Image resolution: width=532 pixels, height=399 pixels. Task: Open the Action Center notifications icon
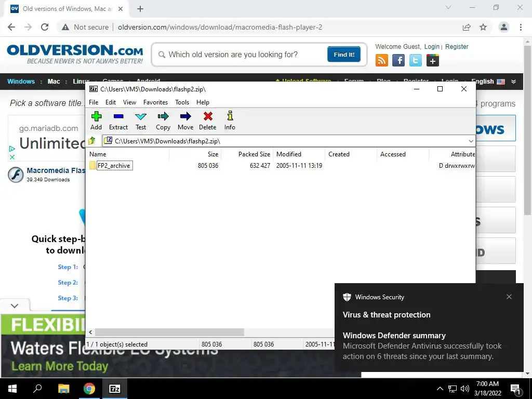tap(515, 389)
